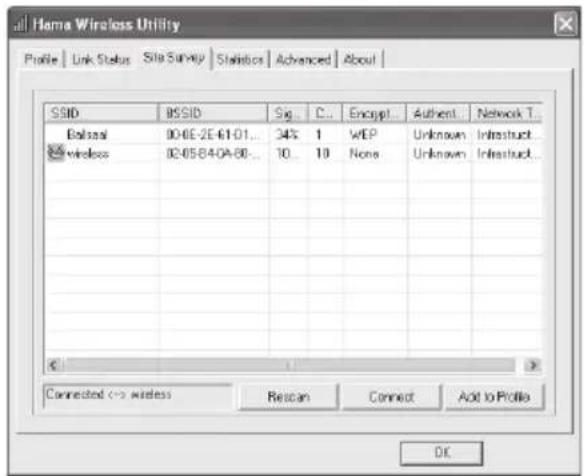This screenshot has height=476, width=584.
Task: Click the C.. channel column header
Action: coord(325,113)
